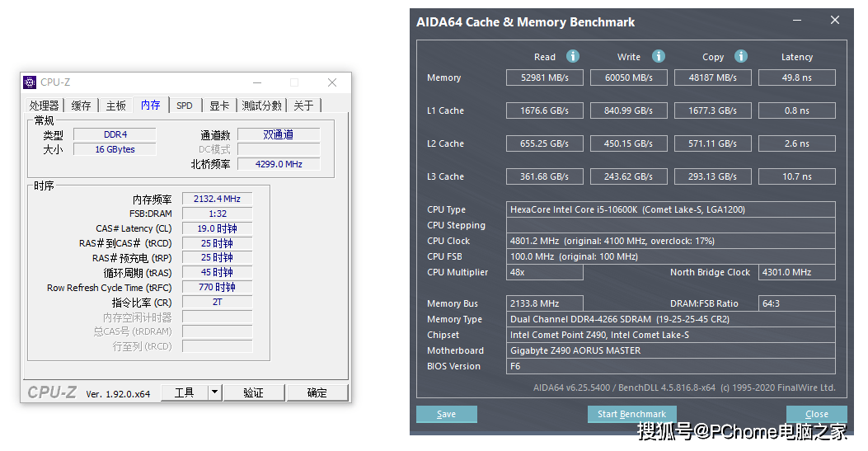Click the 工具 button in CPU-Z

pyautogui.click(x=185, y=393)
